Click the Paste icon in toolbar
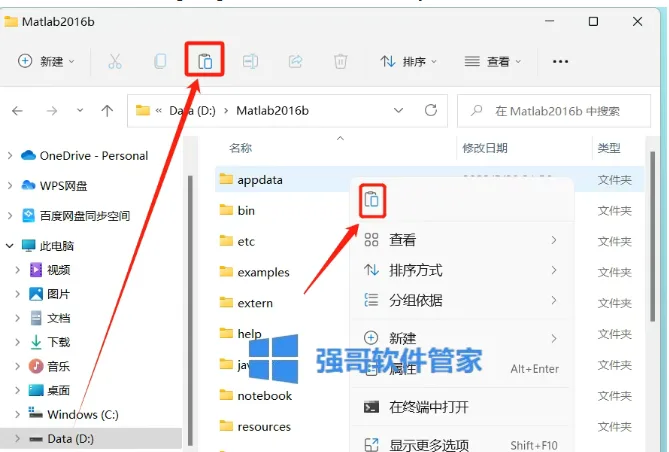 click(x=205, y=61)
